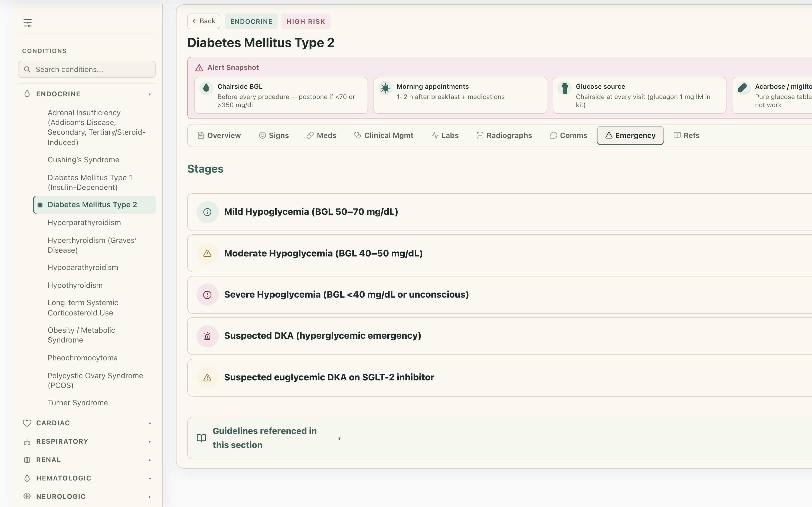Click the Mild Hypoglycemia info icon
Viewport: 812px width, 507px height.
point(207,212)
